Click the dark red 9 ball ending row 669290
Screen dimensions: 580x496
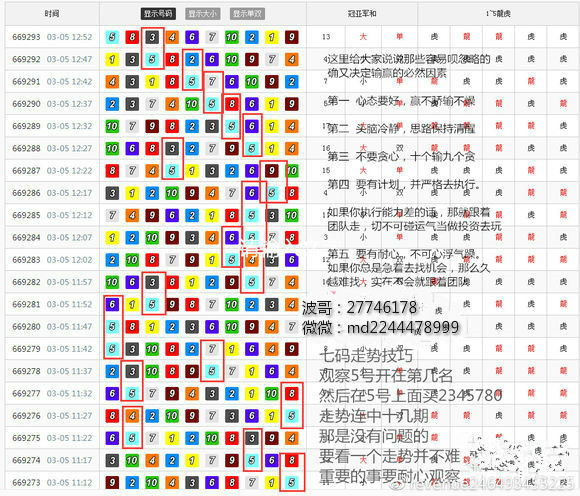pos(291,104)
